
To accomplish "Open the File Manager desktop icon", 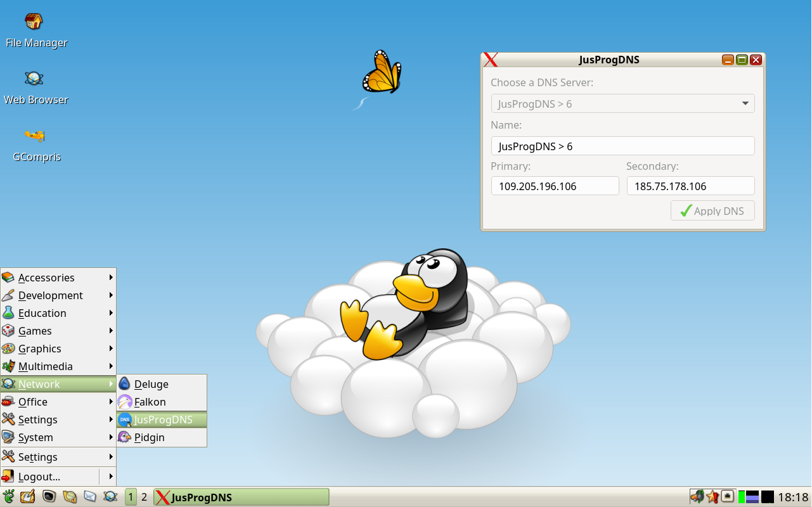I will (x=35, y=30).
